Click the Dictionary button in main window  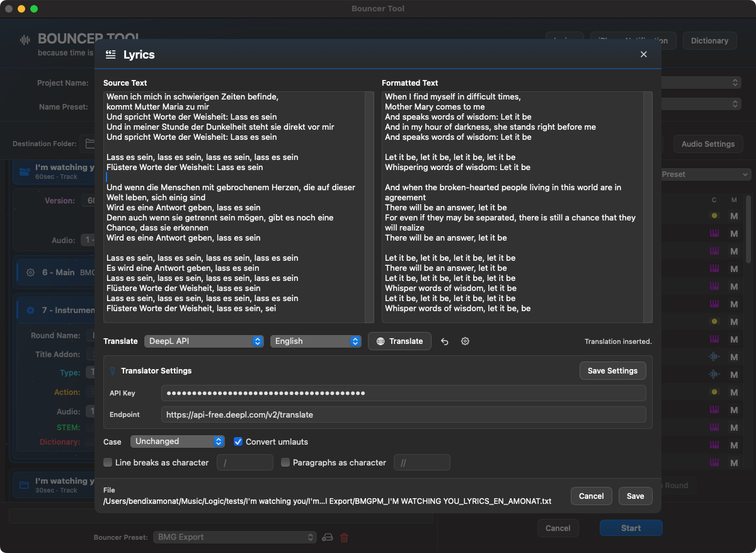[709, 41]
